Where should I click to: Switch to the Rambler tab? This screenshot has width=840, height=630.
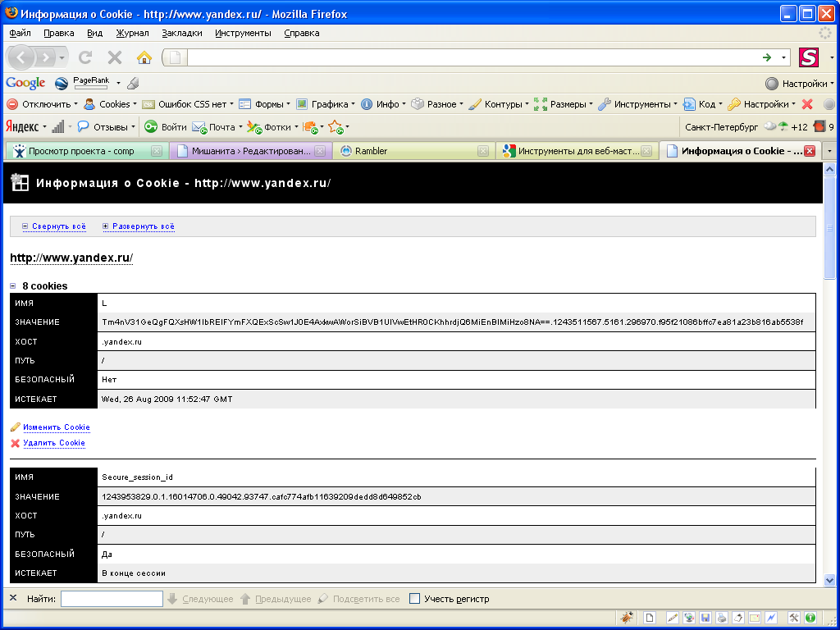tap(414, 151)
